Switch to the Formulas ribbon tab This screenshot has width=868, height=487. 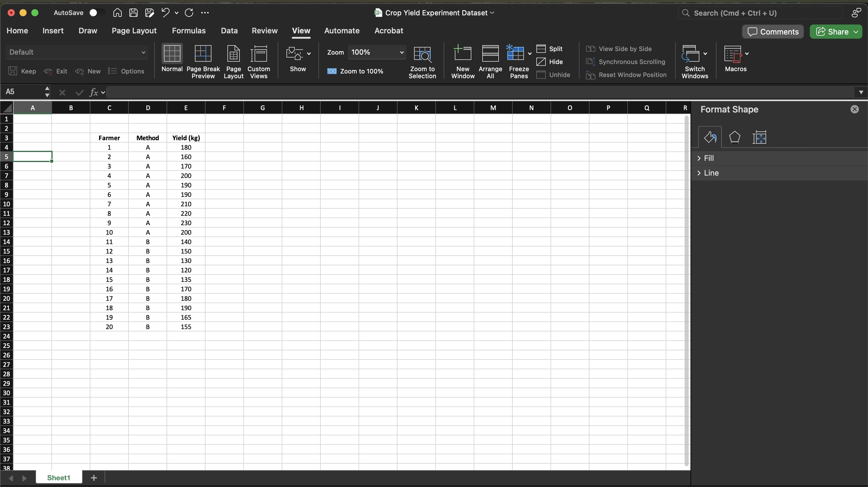point(189,31)
